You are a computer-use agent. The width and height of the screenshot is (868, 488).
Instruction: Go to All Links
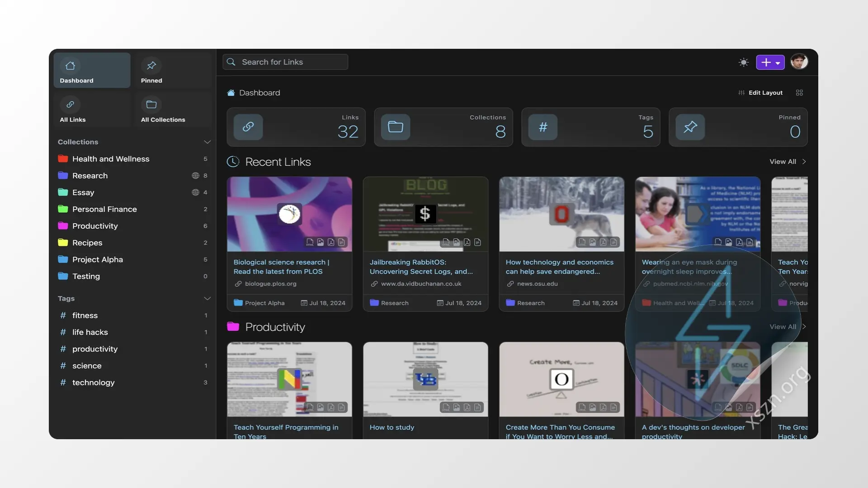[x=92, y=109]
